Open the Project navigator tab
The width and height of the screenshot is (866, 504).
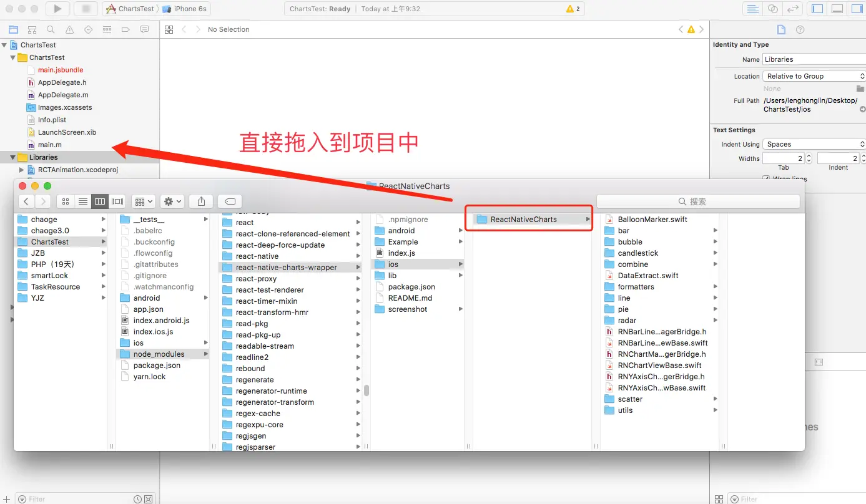click(13, 29)
